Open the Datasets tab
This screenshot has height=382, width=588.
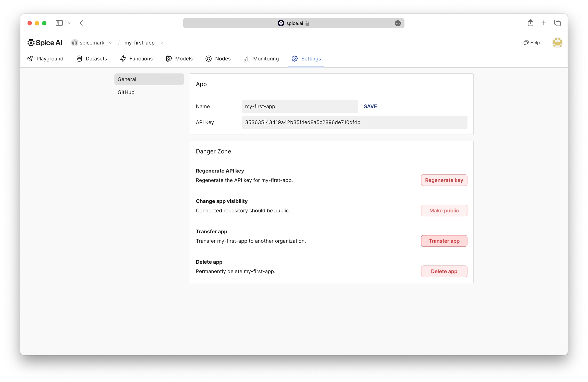point(92,59)
